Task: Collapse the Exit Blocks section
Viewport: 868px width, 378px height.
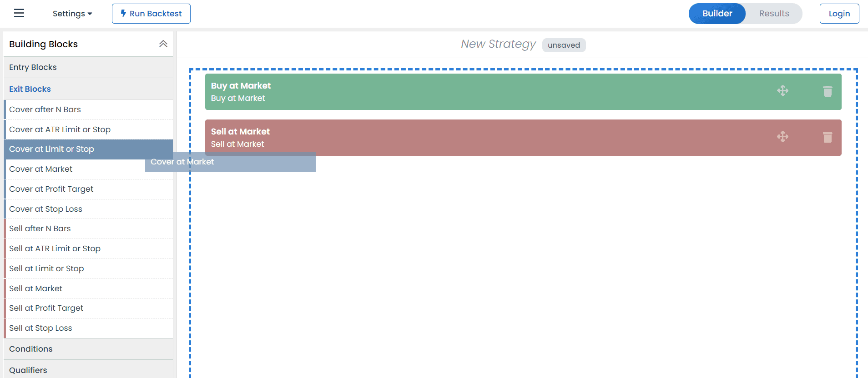Action: 30,89
